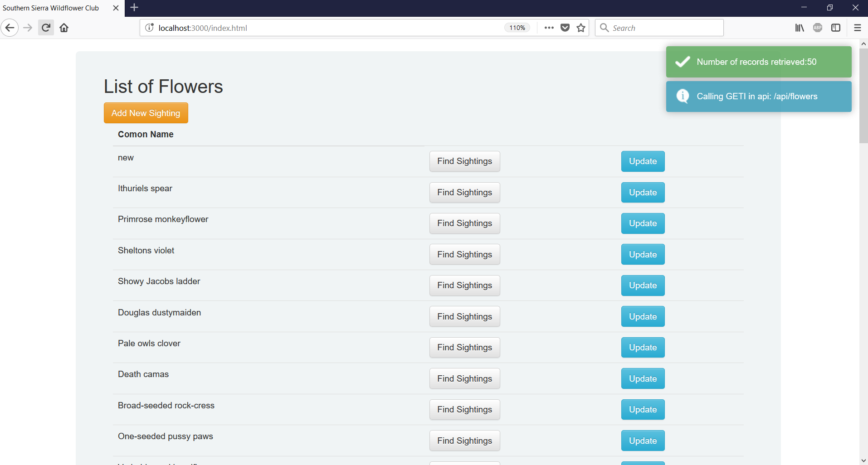
Task: Find Sightings for Showy Jacobs ladder
Action: click(465, 286)
